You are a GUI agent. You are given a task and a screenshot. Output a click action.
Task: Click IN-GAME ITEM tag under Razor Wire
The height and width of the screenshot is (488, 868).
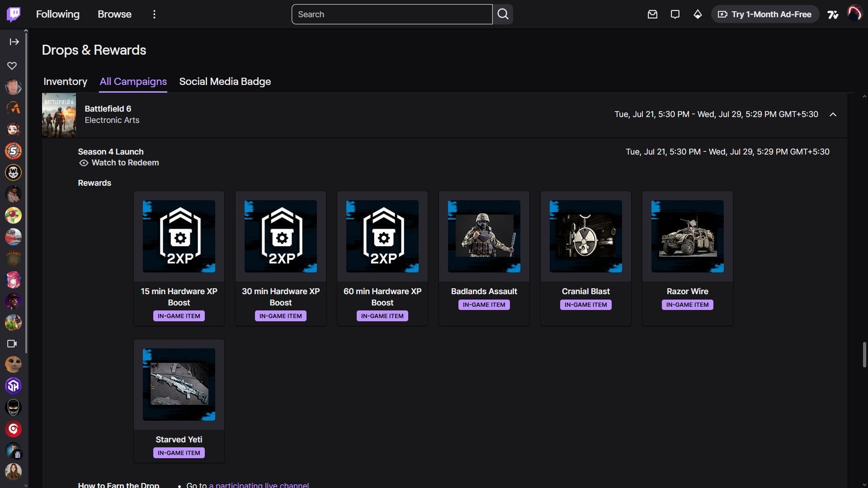[688, 305]
